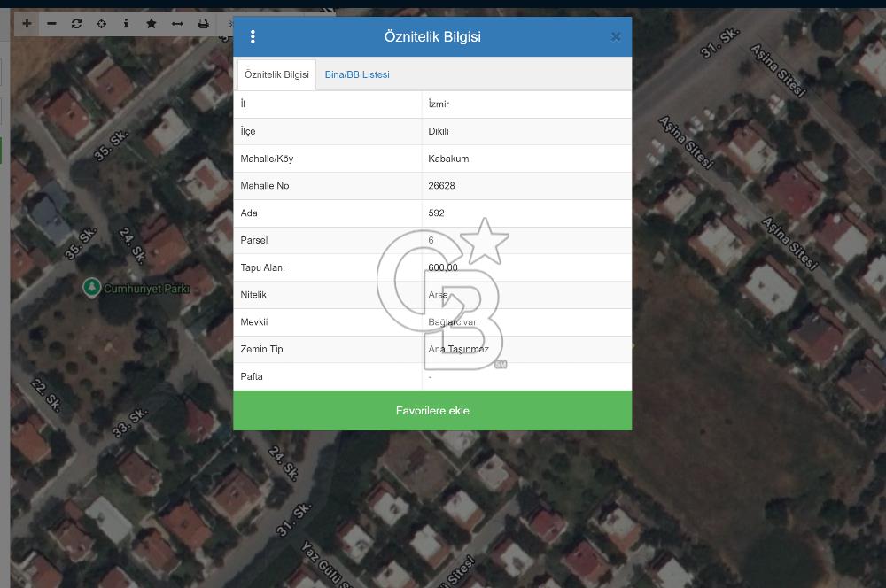Click the Pafta row label

[252, 376]
